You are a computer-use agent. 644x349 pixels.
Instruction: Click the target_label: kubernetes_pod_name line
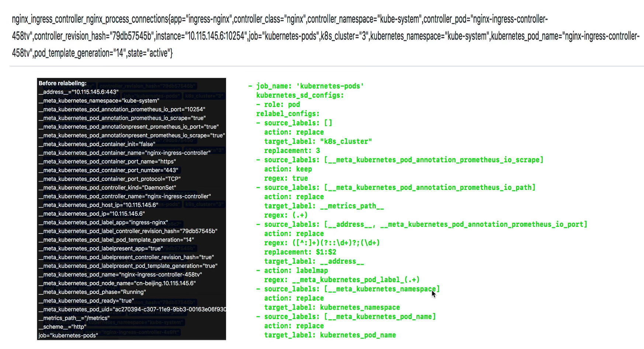pyautogui.click(x=330, y=335)
